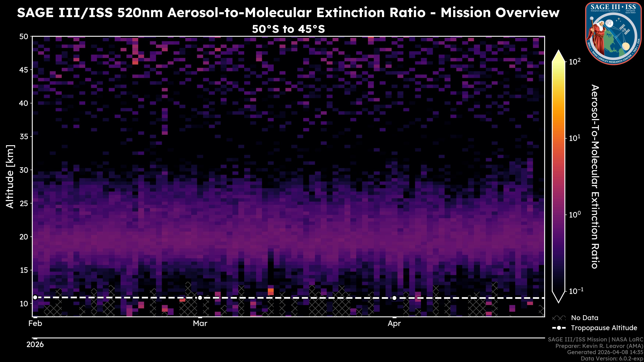Click the tropopause dot at Feb

(35, 297)
